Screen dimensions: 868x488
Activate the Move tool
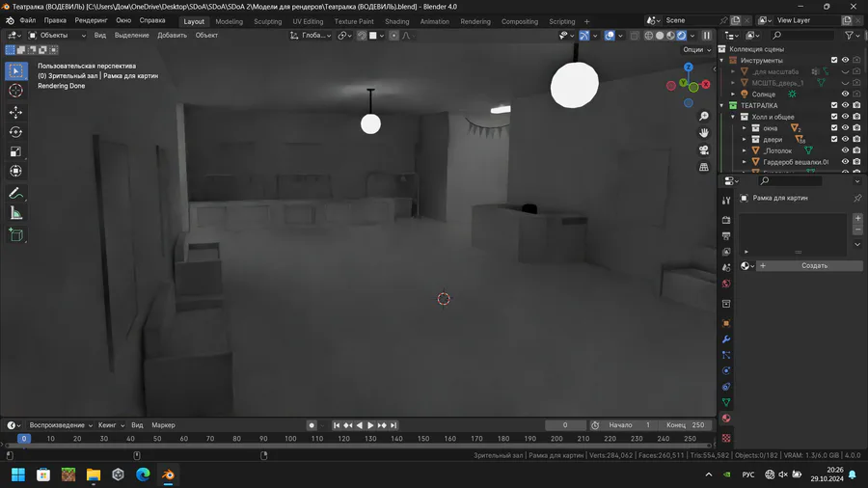(x=15, y=112)
